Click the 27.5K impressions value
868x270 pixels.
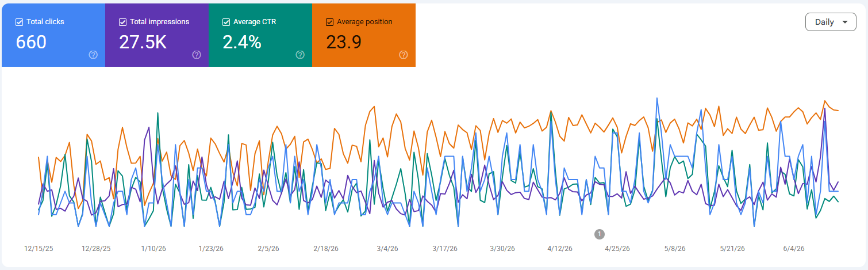(x=143, y=42)
